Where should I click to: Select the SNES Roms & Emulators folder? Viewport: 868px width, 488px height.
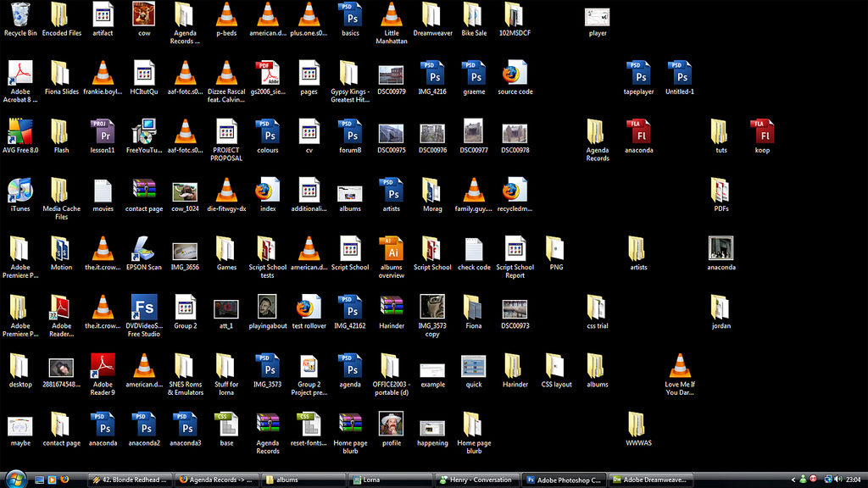pos(186,366)
